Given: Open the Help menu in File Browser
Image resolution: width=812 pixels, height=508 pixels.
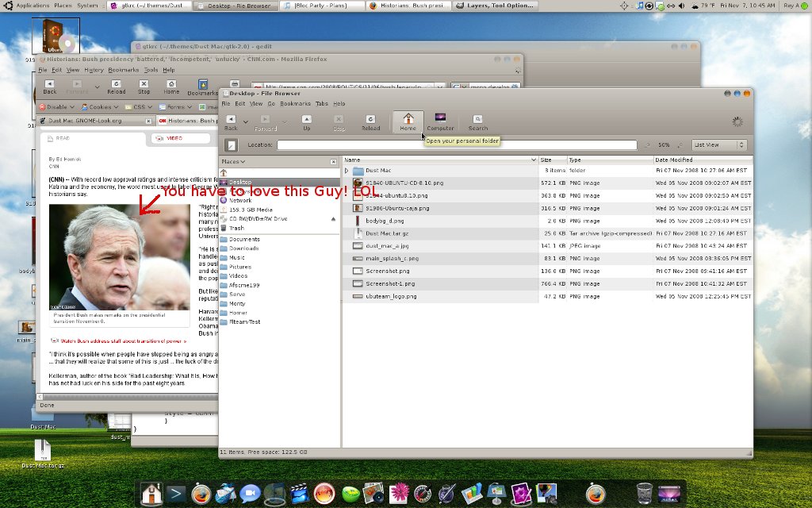Looking at the screenshot, I should (339, 104).
